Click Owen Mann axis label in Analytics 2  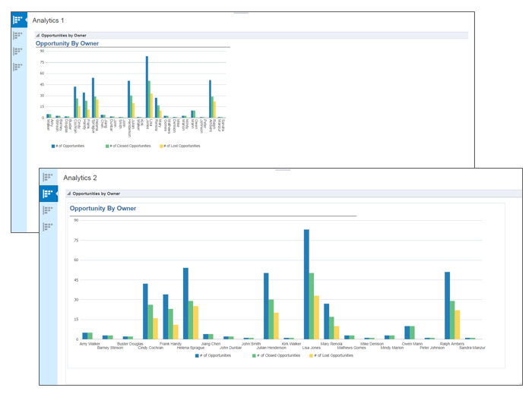412,344
